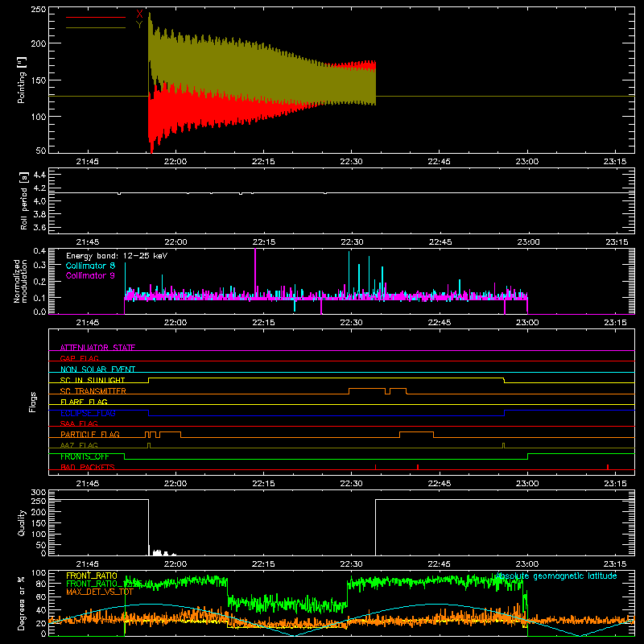This screenshot has width=644, height=644.
Task: Click the 22:30 time label under Quality plot
Action: pyautogui.click(x=352, y=564)
